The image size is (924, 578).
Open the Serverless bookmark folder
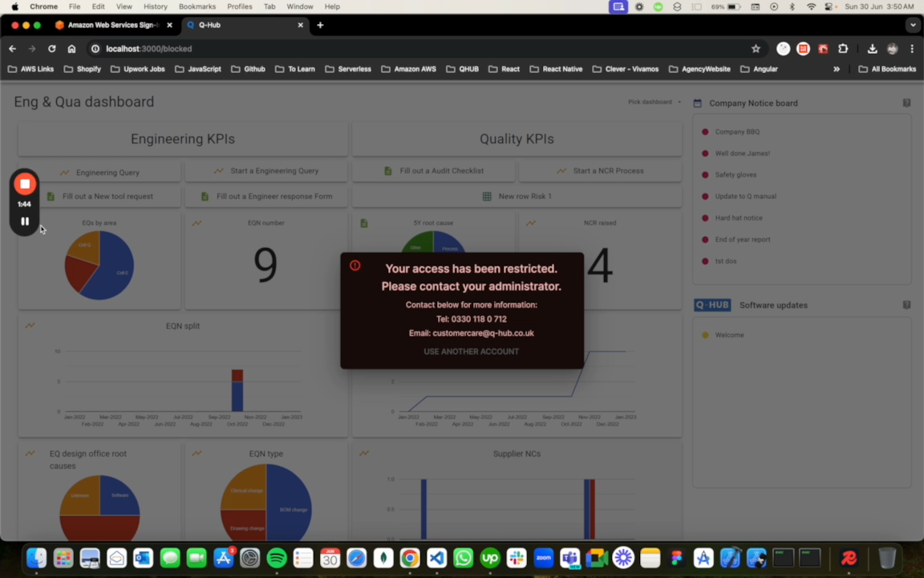pyautogui.click(x=347, y=69)
